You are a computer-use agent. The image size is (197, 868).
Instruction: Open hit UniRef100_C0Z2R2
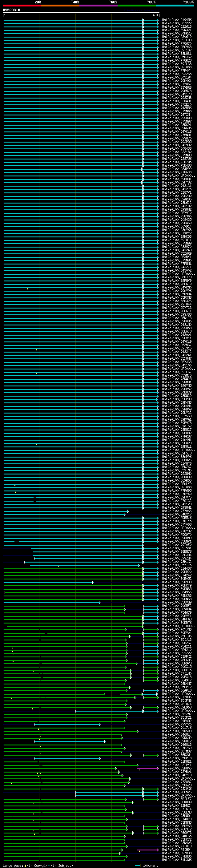(x=177, y=23)
